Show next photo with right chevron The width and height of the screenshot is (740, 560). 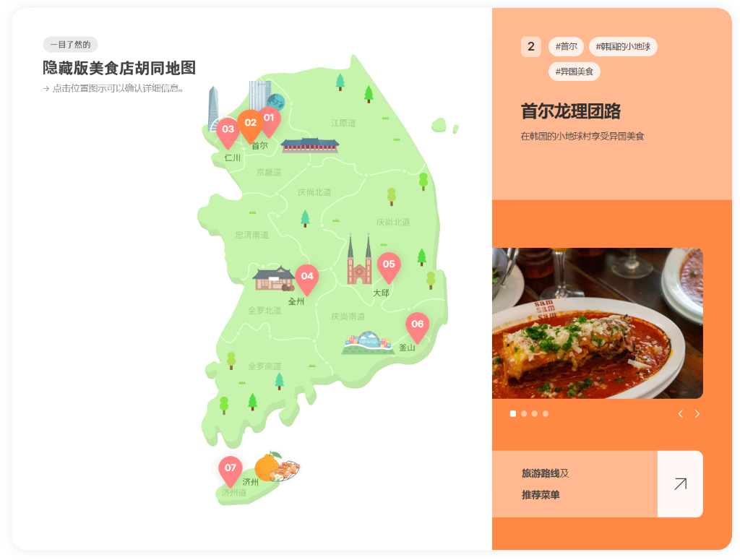coord(697,414)
